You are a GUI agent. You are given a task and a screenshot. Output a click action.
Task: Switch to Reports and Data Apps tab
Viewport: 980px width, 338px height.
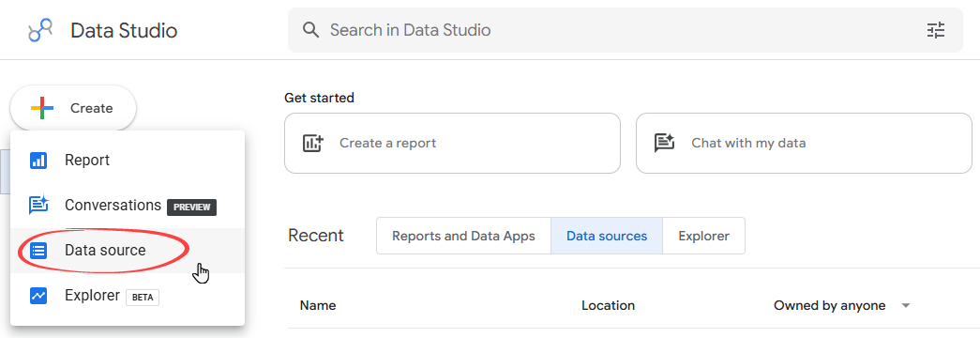(464, 236)
